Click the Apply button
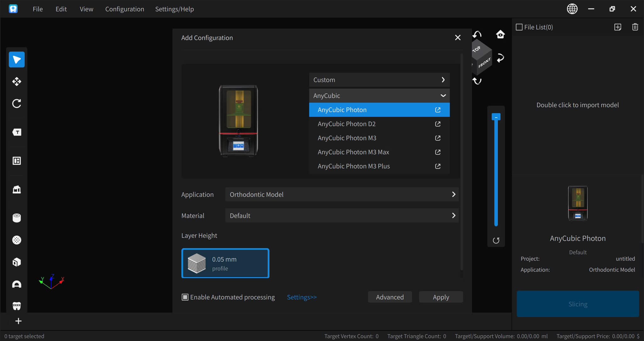This screenshot has height=341, width=644. coord(441,297)
